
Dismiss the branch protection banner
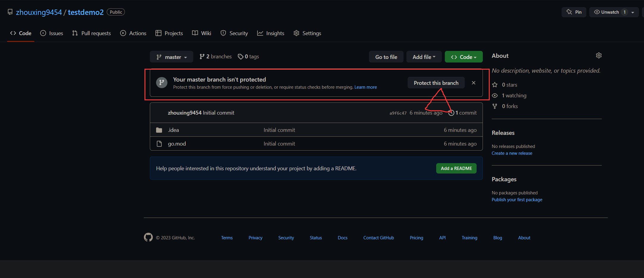click(x=473, y=83)
